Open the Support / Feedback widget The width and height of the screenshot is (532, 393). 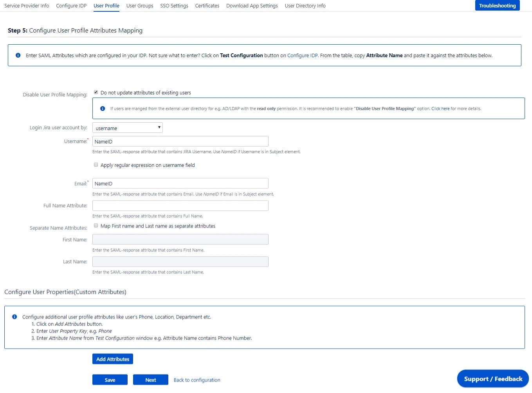pos(493,379)
